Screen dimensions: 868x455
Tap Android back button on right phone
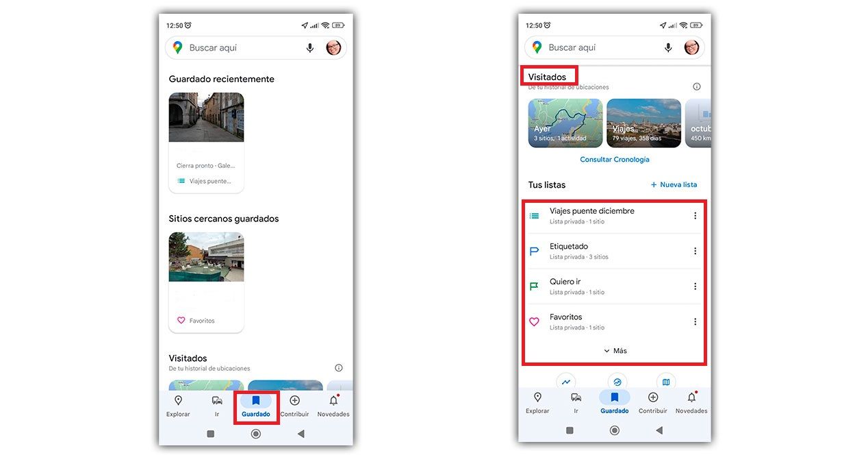[659, 430]
